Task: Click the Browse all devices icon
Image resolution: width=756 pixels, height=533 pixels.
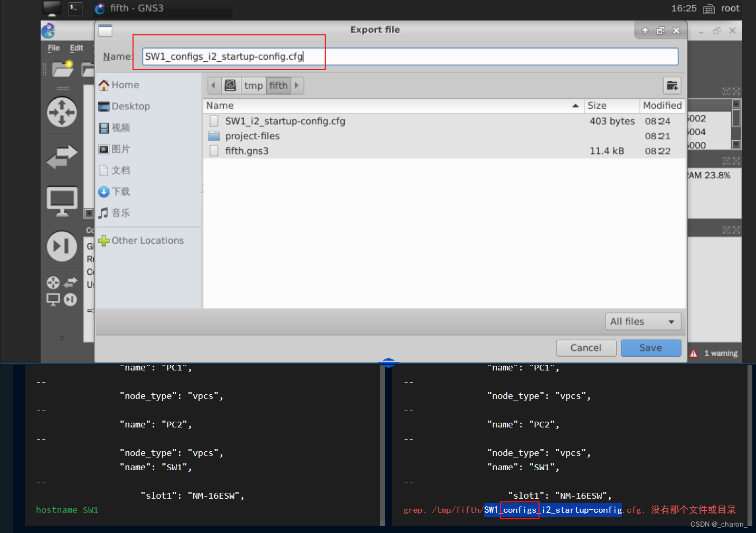Action: tap(62, 290)
